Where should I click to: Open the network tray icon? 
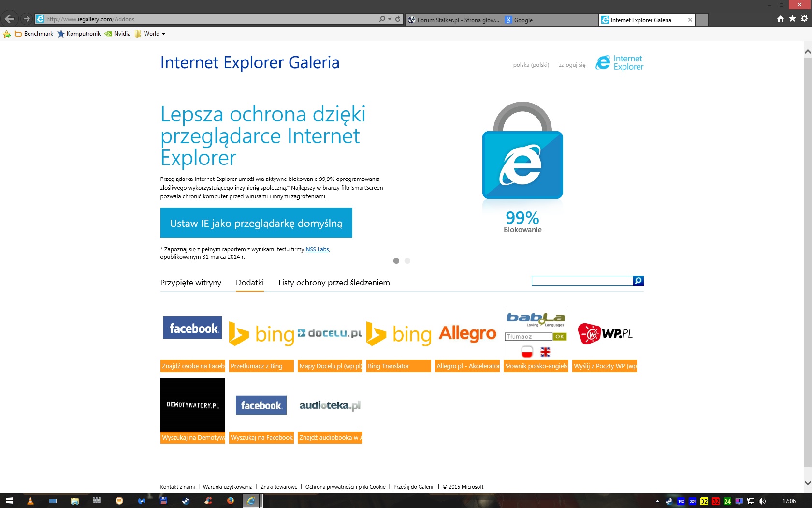[x=751, y=501]
